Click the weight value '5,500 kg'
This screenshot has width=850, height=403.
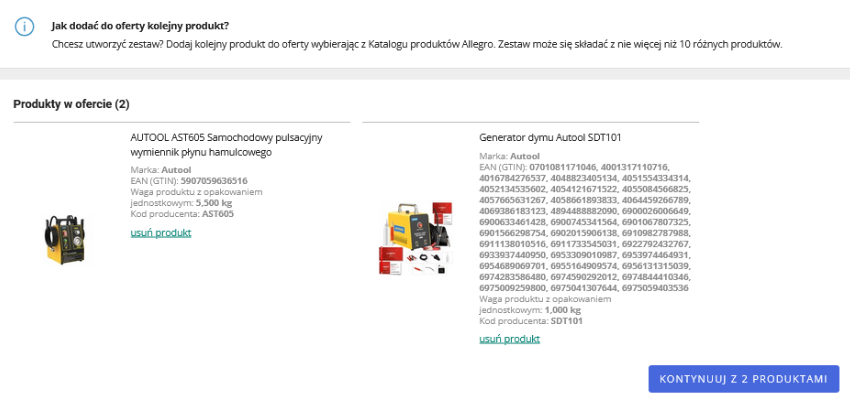tap(214, 203)
